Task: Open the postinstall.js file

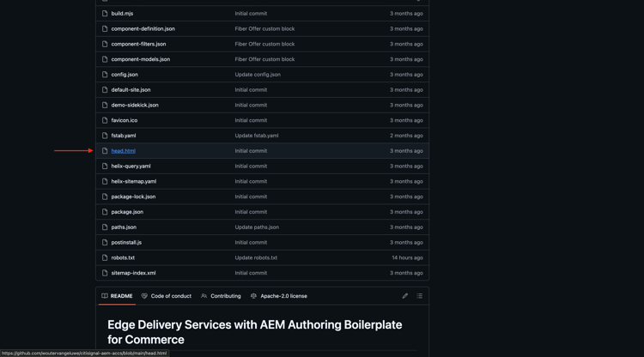Action: point(126,243)
